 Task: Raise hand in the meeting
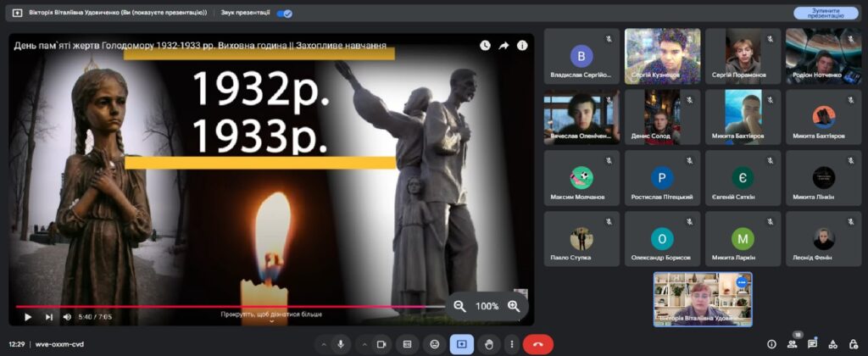[488, 344]
